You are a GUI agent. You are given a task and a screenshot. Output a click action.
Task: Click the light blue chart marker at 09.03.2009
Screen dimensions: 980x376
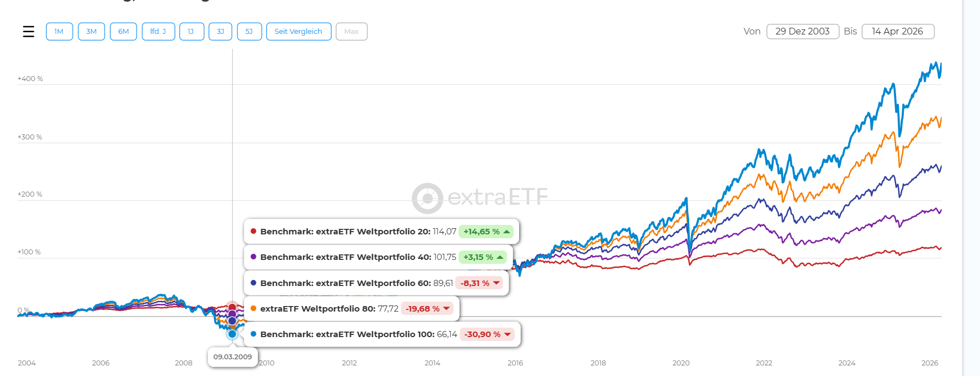point(232,334)
